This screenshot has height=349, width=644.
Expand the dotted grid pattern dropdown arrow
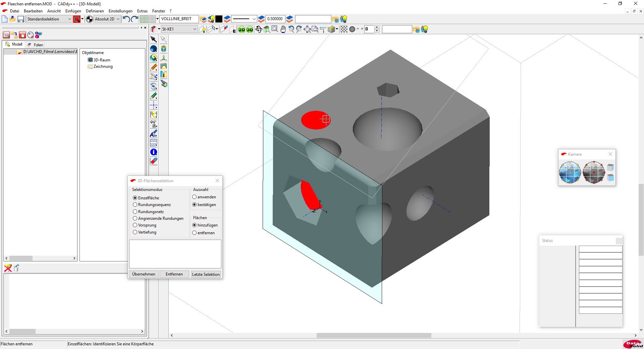157,19
